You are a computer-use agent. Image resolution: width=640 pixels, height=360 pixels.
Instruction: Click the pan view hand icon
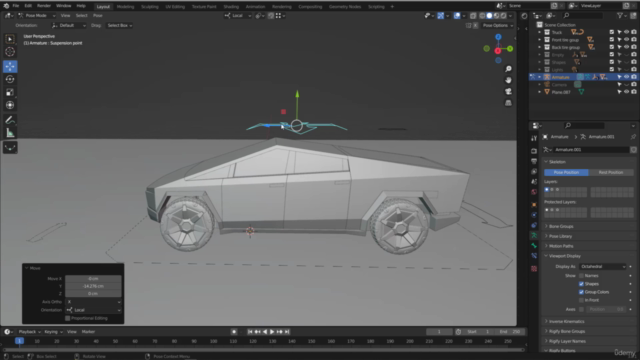[508, 80]
